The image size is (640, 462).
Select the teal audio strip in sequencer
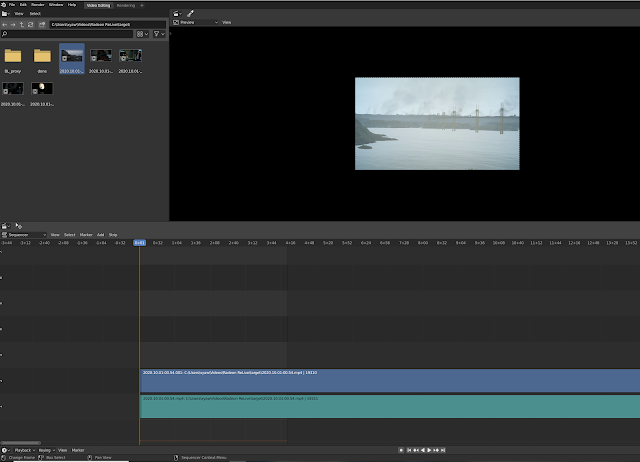tap(390, 406)
